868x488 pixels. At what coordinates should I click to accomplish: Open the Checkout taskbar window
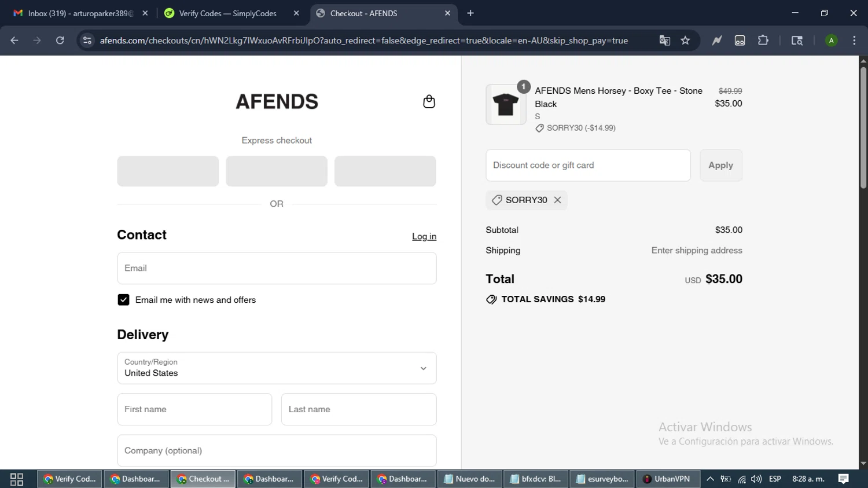click(x=203, y=479)
